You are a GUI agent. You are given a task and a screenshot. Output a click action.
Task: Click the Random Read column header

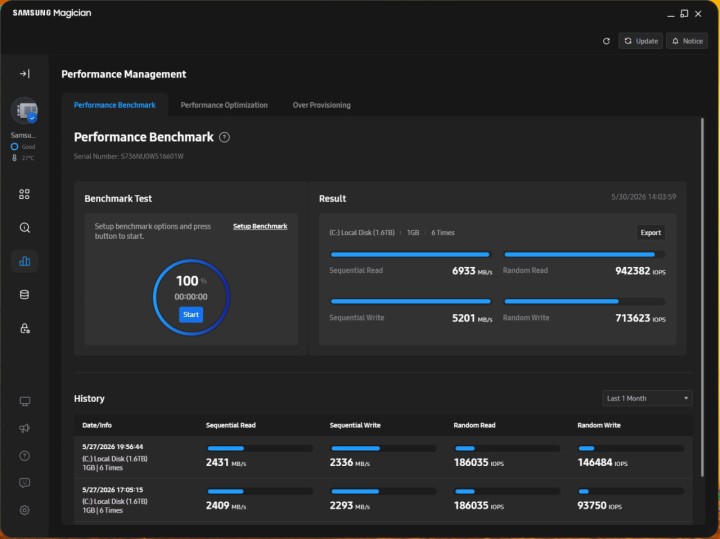(474, 425)
